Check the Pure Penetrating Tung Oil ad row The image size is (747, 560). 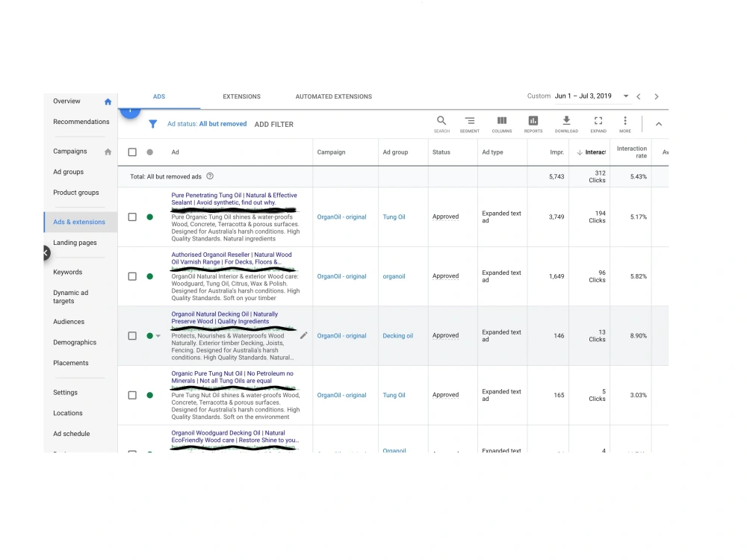pyautogui.click(x=132, y=217)
